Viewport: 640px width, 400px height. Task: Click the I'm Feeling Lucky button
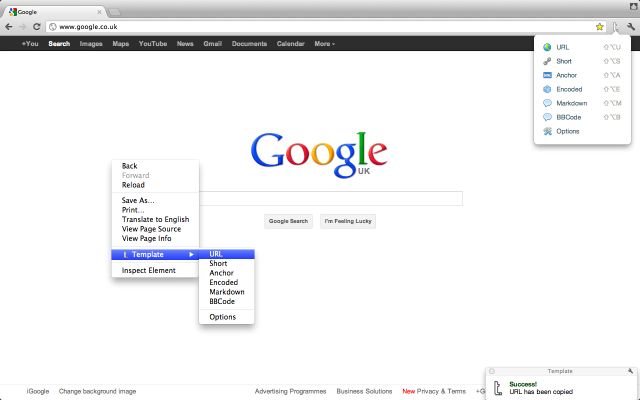coord(348,221)
